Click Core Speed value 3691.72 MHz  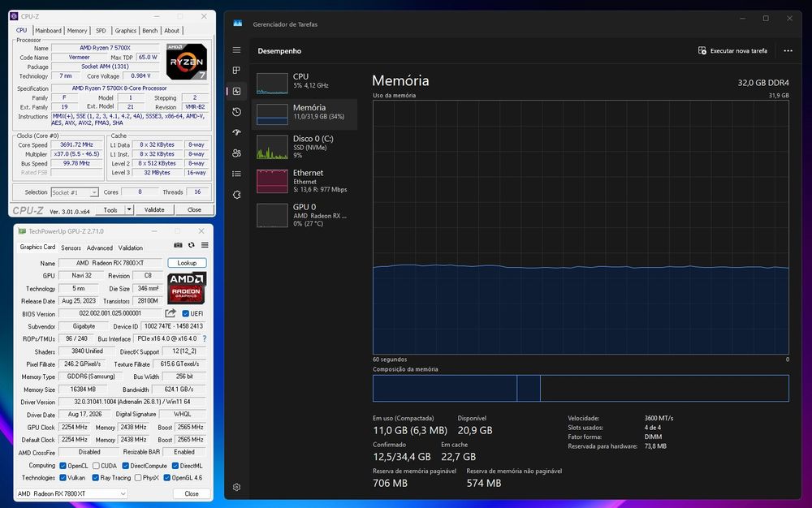[76, 144]
